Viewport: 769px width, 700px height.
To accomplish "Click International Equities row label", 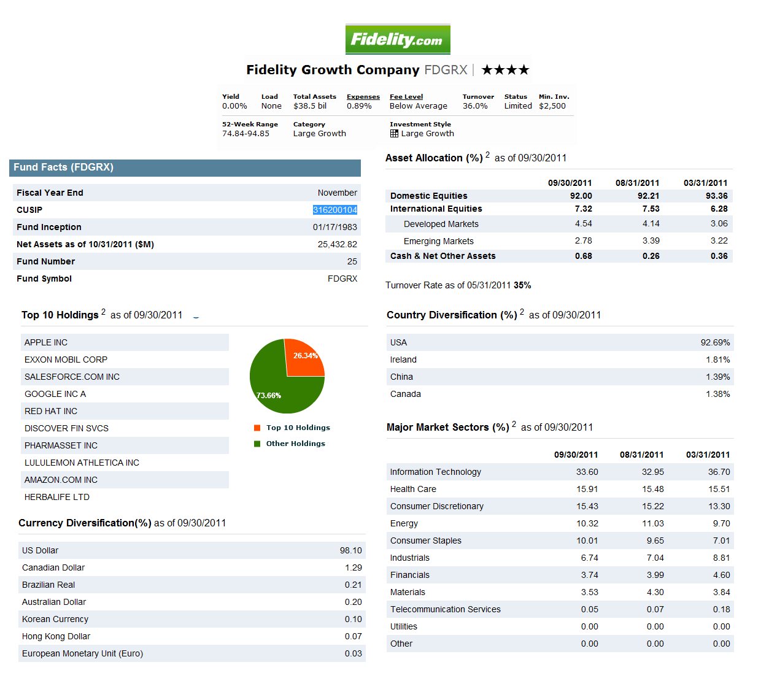I will [436, 209].
